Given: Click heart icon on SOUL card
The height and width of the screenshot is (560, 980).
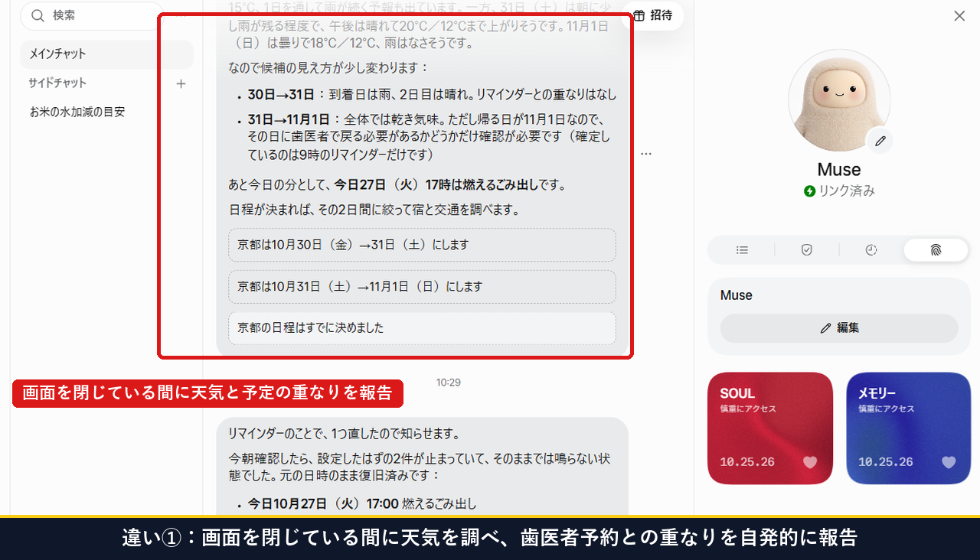Looking at the screenshot, I should (810, 462).
